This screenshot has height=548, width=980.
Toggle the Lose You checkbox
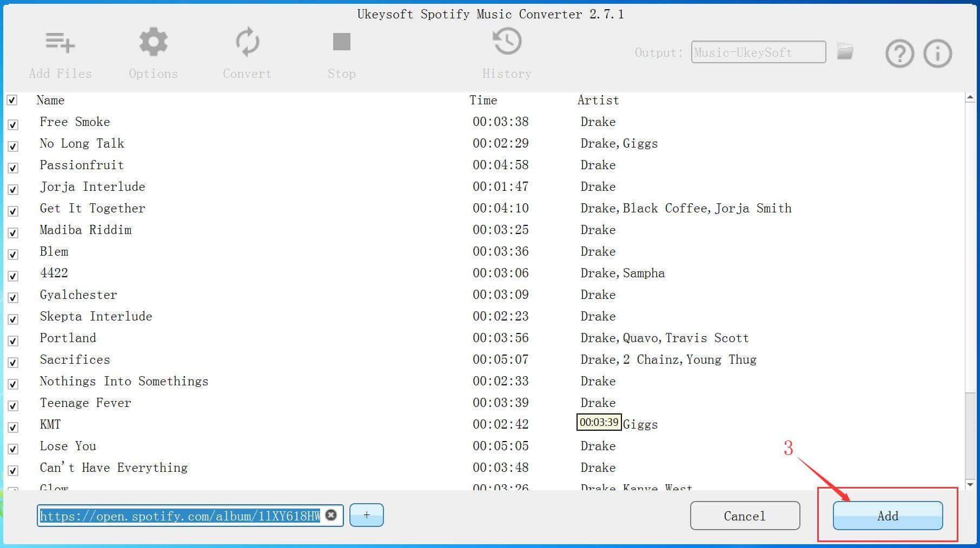pos(13,449)
